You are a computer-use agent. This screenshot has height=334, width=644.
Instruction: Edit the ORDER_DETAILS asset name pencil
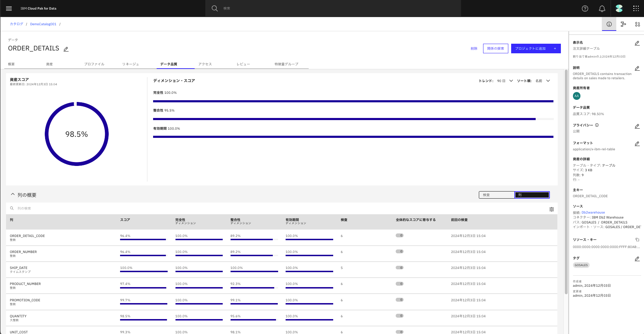pyautogui.click(x=66, y=49)
